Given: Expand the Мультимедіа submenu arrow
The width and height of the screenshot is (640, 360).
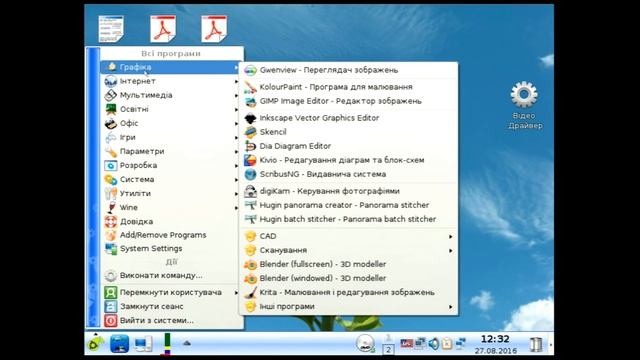Looking at the screenshot, I should click(236, 96).
